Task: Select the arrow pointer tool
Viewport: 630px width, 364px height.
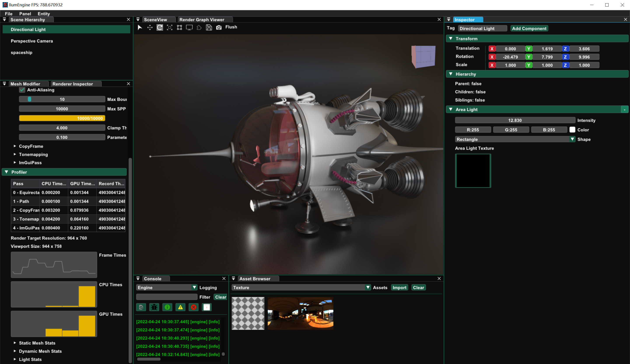Action: click(x=140, y=27)
